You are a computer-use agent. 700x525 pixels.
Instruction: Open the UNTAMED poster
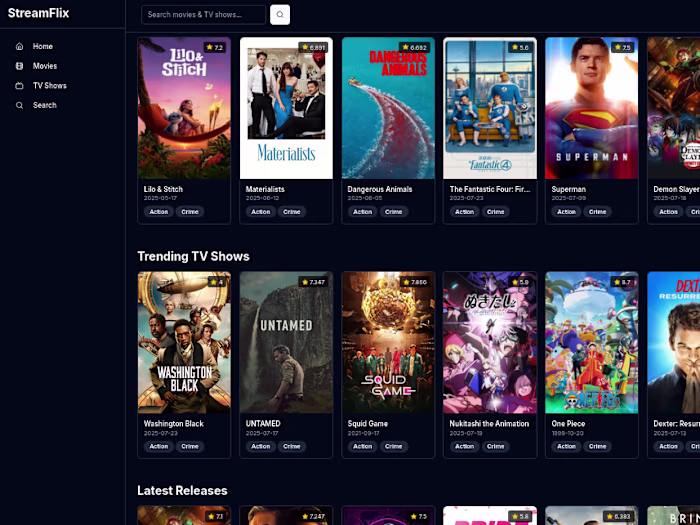(286, 342)
